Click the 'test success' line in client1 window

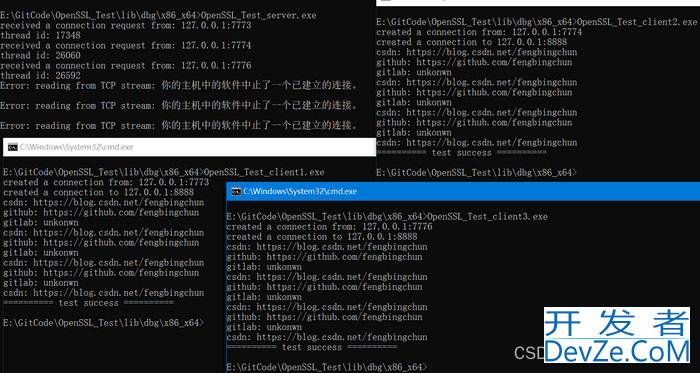[x=88, y=303]
